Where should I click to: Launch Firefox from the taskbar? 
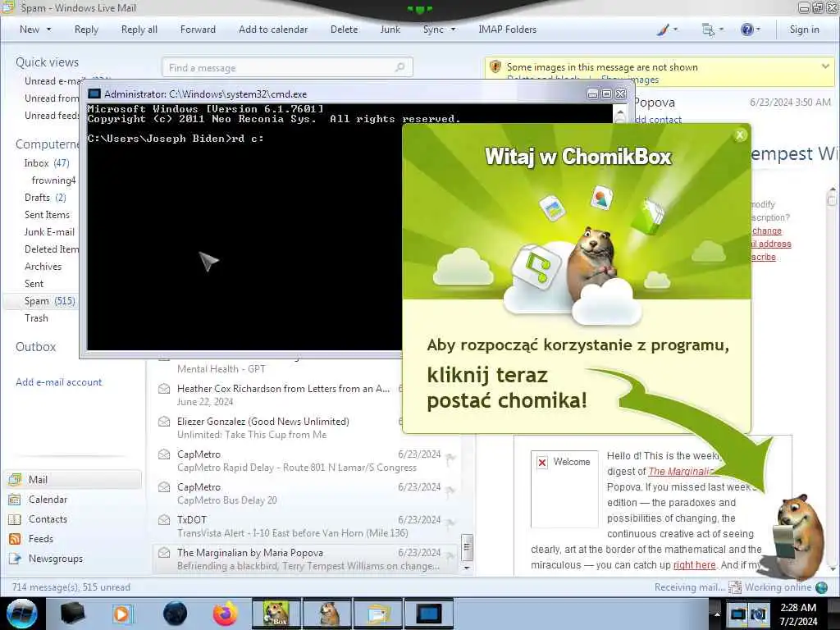[x=225, y=614]
